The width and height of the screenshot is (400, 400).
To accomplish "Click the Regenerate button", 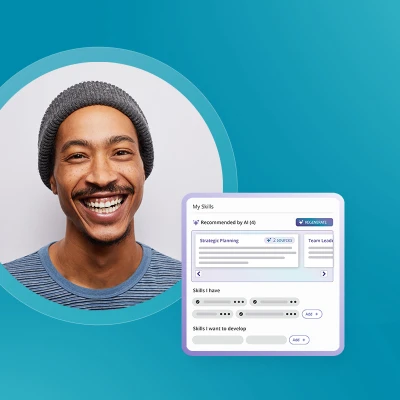I will tap(314, 222).
